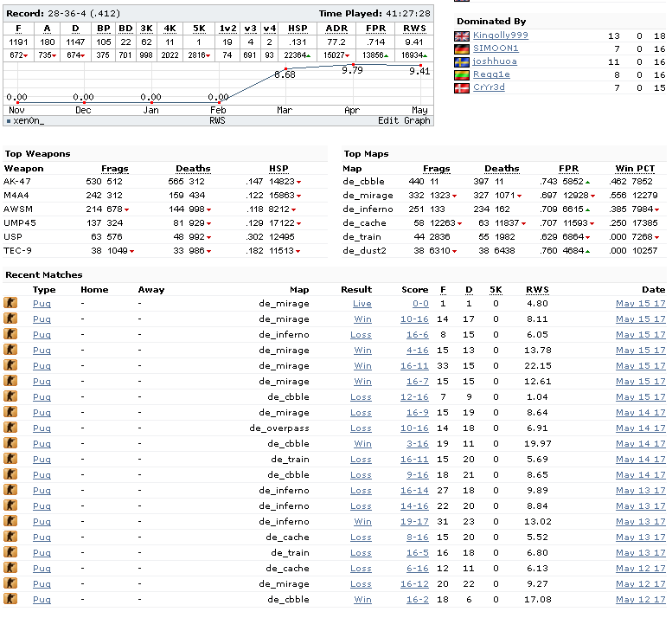Open Regg1e's player profile

coord(491,74)
